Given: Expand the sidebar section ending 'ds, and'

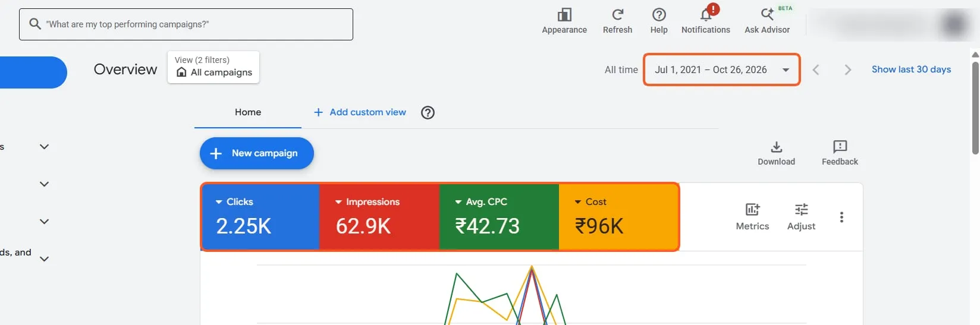Looking at the screenshot, I should tap(44, 259).
